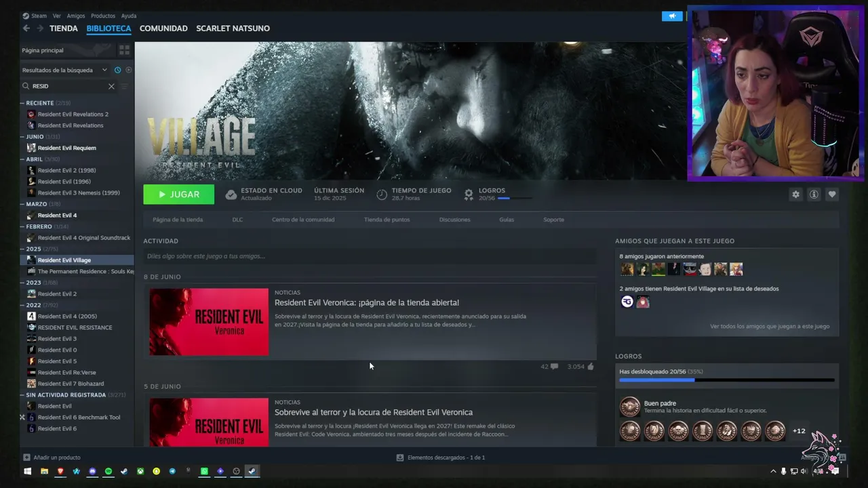Viewport: 868px width, 488px height.
Task: Collapse the RECIENTE group
Action: 22,103
